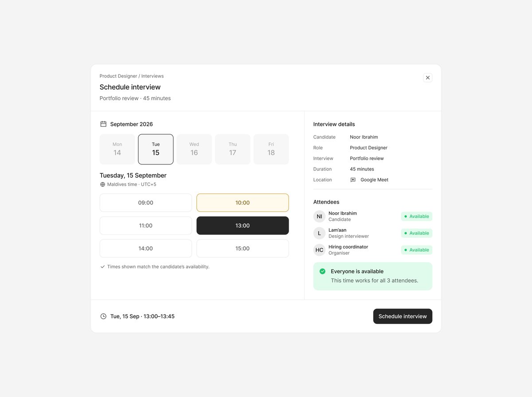Select Wednesday 16 date card

point(194,149)
